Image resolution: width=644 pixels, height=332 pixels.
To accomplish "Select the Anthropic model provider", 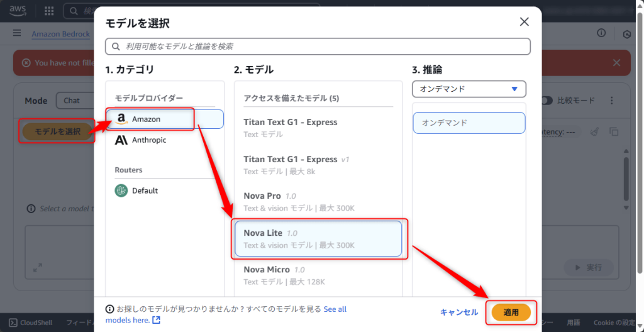I will click(x=165, y=140).
